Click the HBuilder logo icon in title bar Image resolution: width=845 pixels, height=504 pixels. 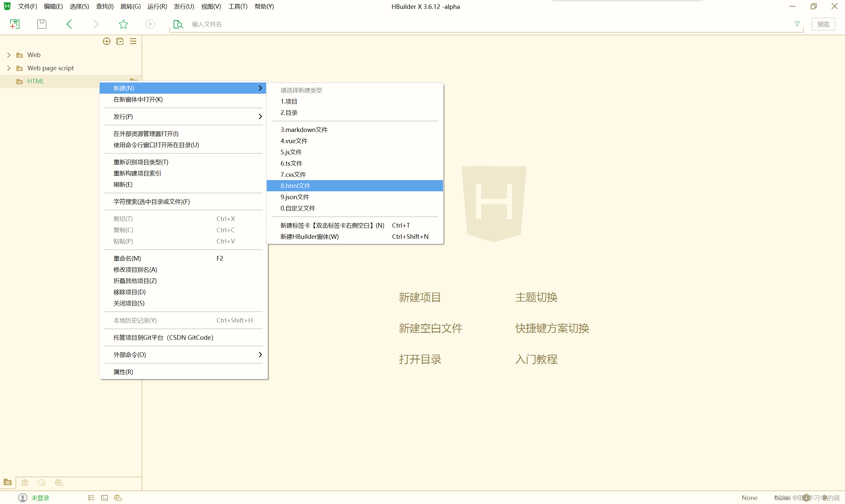coord(7,7)
